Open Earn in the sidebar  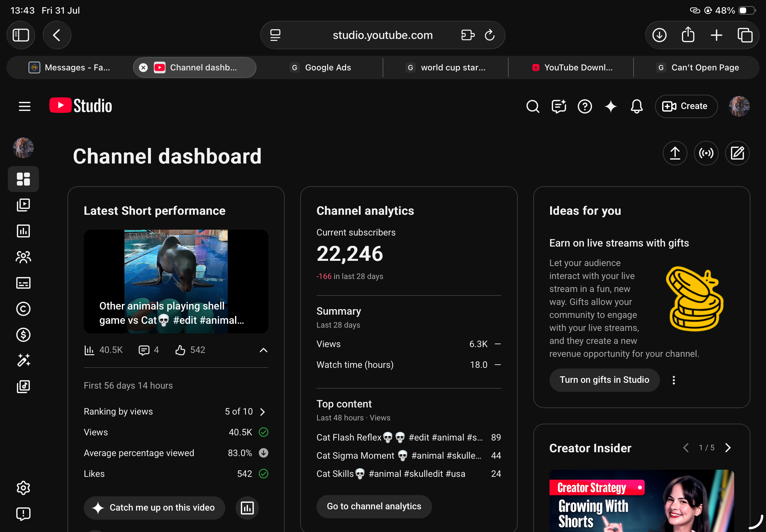(23, 335)
